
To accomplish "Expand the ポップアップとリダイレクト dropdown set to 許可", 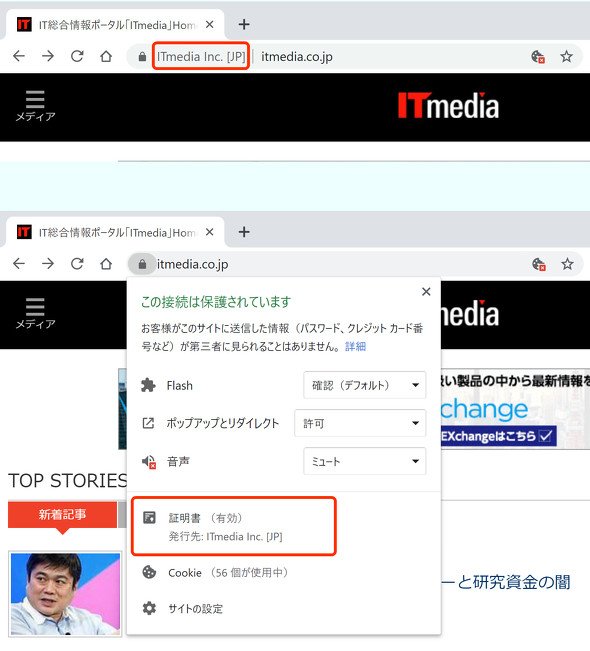I will coord(360,423).
